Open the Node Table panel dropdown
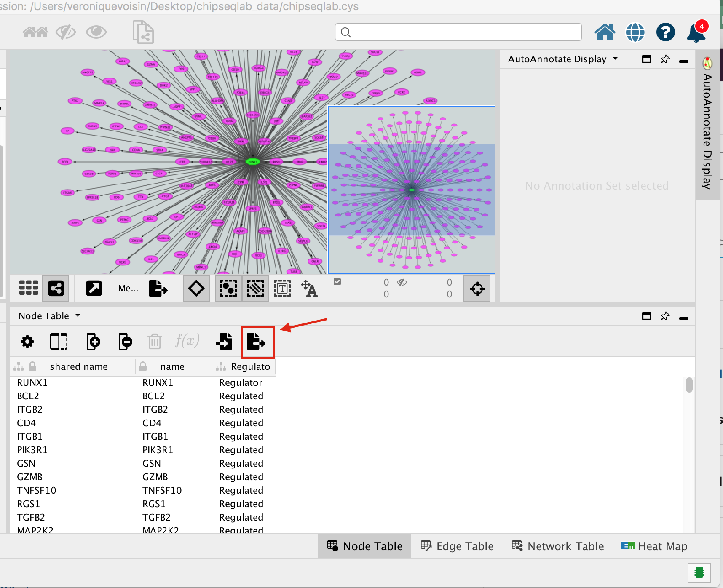Viewport: 723px width, 588px height. tap(78, 316)
